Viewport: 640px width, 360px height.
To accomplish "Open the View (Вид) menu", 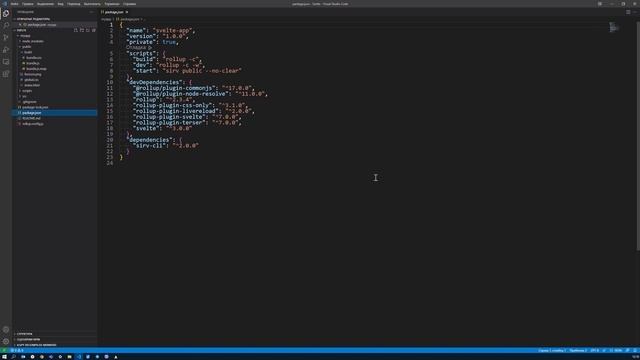I will (60, 4).
